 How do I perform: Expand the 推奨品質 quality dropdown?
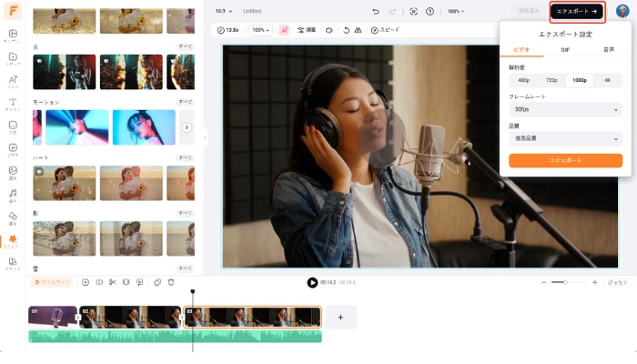click(x=565, y=138)
